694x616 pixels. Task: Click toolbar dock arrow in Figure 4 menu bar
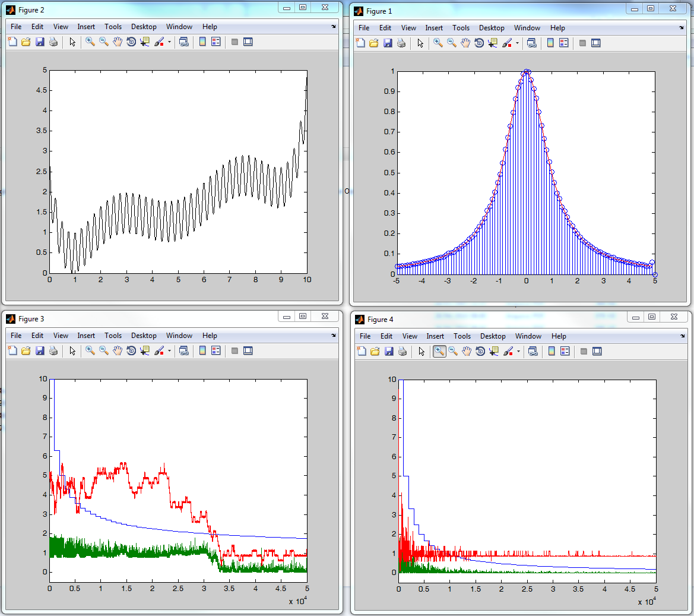[682, 336]
